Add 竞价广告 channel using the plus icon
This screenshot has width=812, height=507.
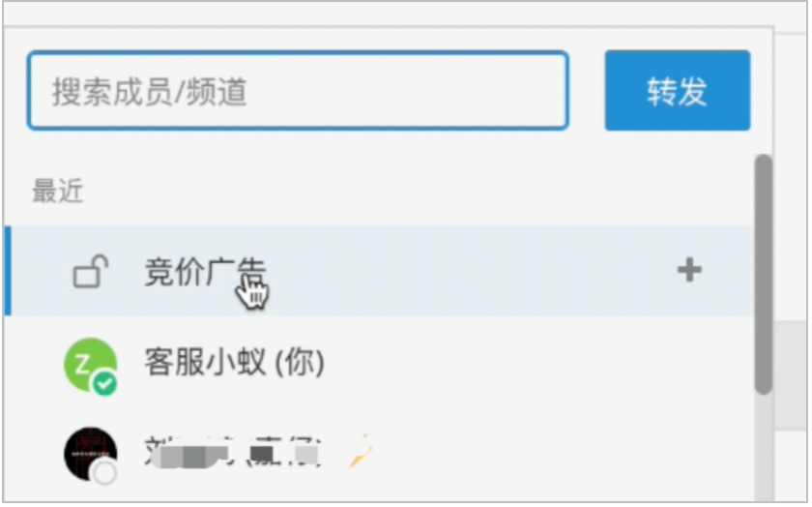(689, 270)
